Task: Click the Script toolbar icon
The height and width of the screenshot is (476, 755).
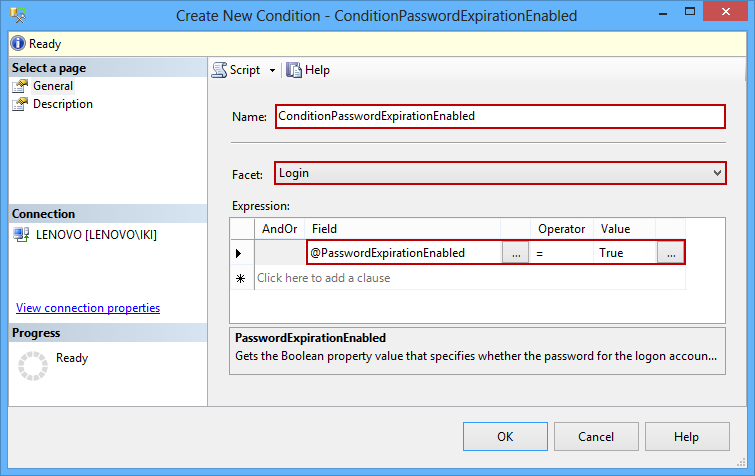Action: point(219,70)
